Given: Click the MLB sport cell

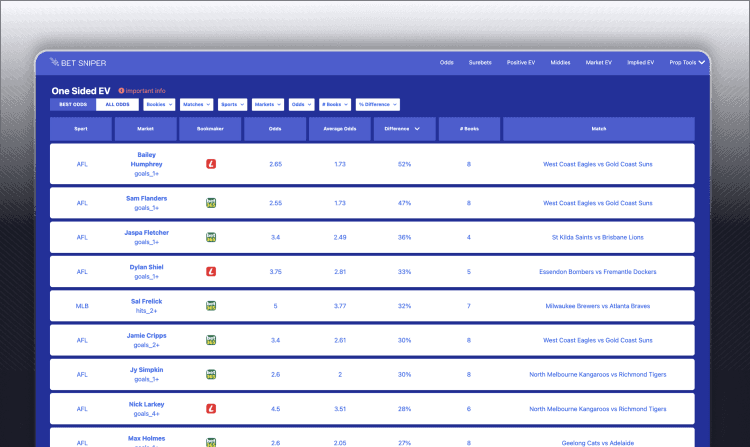Looking at the screenshot, I should 82,306.
